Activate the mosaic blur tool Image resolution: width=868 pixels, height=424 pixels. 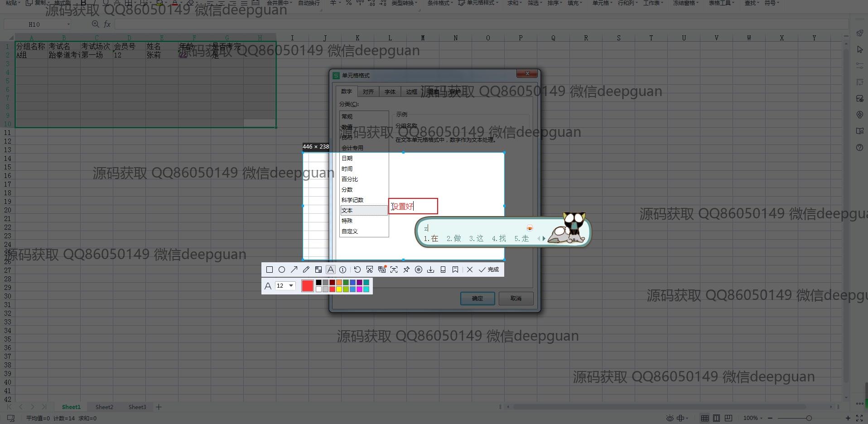[x=318, y=270]
